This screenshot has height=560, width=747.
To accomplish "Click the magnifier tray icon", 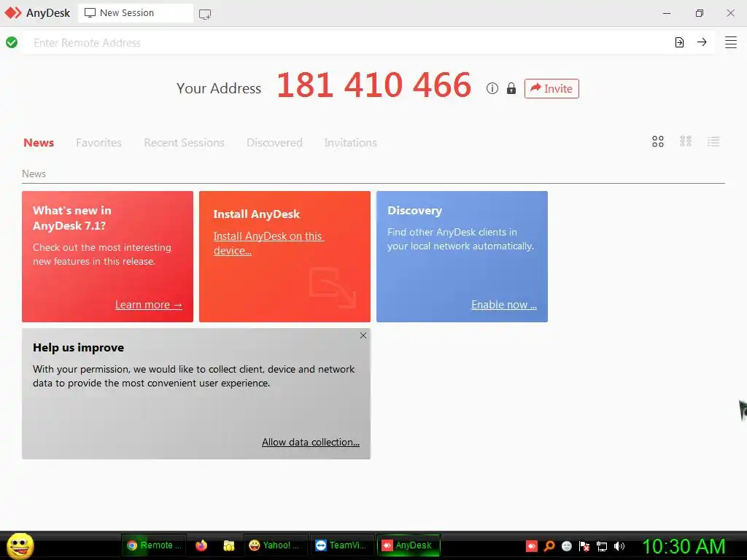I will tap(549, 546).
